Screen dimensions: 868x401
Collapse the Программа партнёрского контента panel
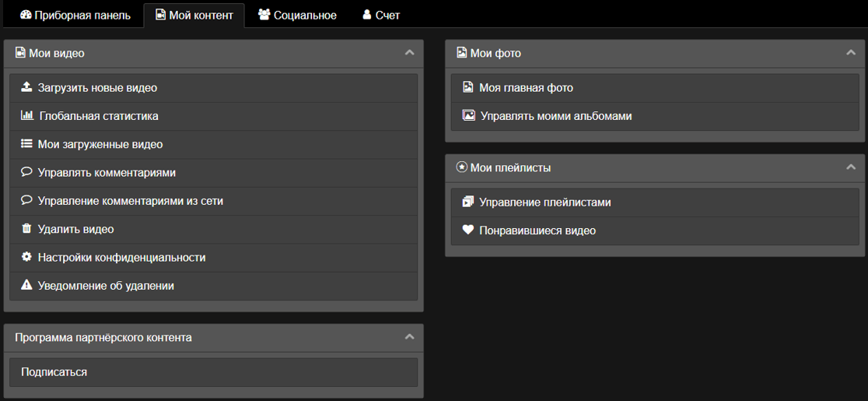[410, 337]
